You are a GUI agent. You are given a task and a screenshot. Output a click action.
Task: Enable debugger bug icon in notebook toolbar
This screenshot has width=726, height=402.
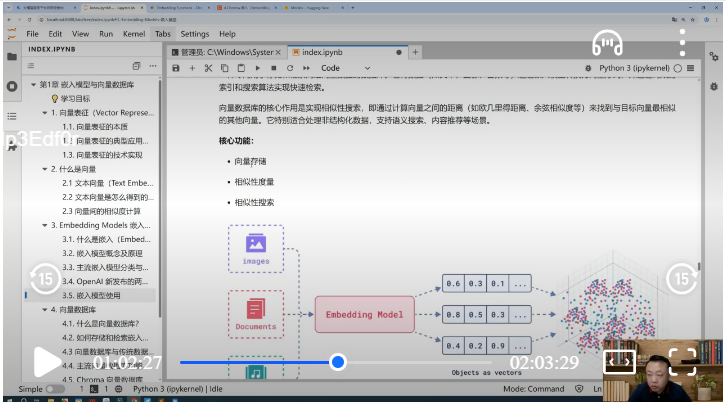pos(588,68)
